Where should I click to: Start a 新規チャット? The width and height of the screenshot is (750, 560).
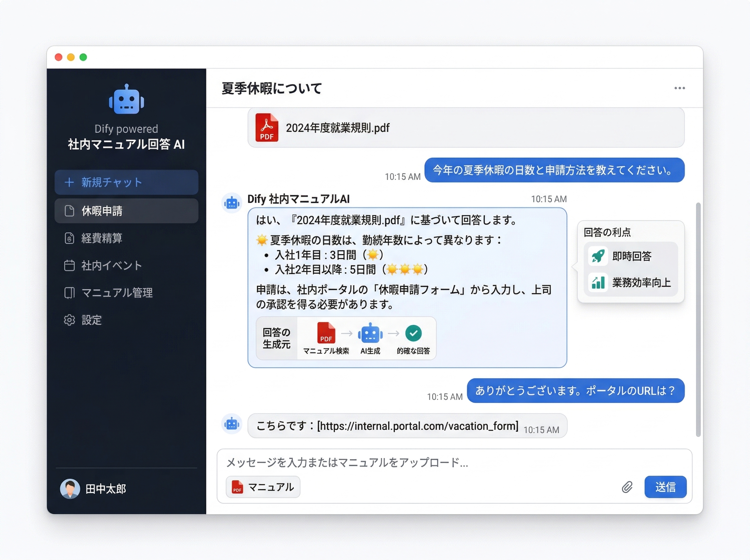[x=127, y=182]
